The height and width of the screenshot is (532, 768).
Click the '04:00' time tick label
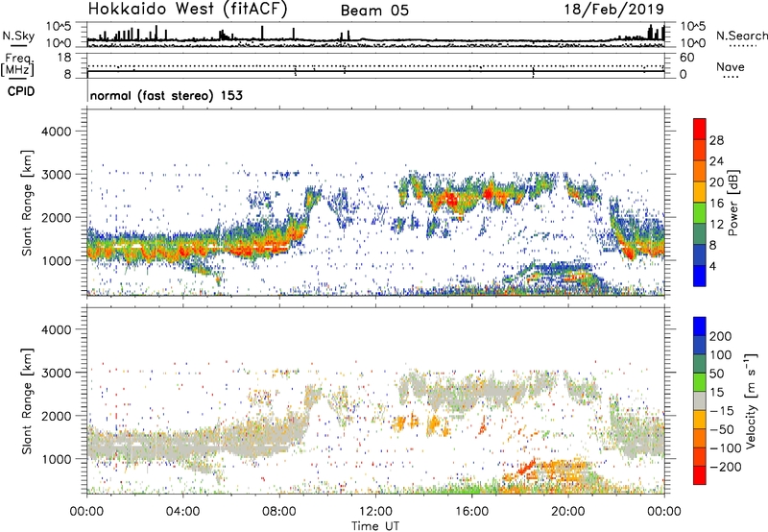[182, 512]
